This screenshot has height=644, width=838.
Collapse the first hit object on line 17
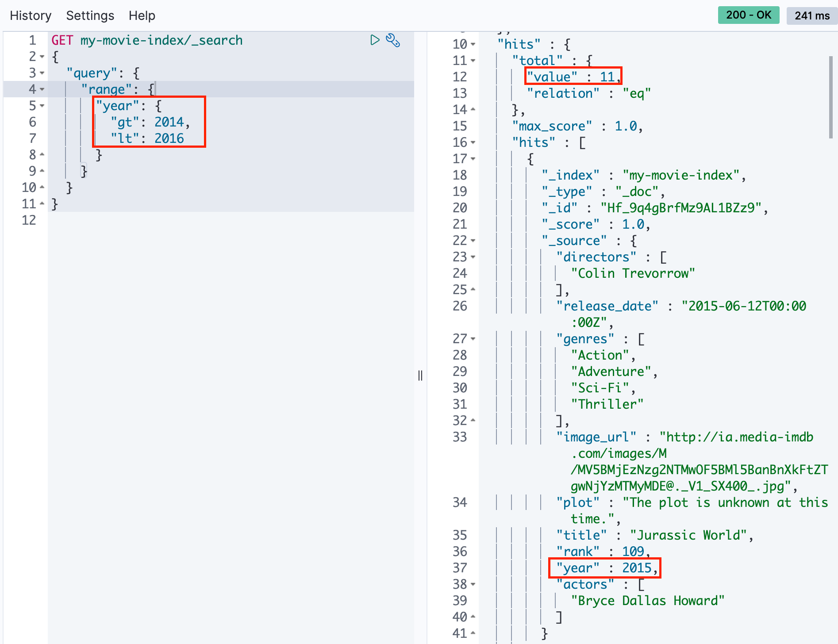click(473, 159)
